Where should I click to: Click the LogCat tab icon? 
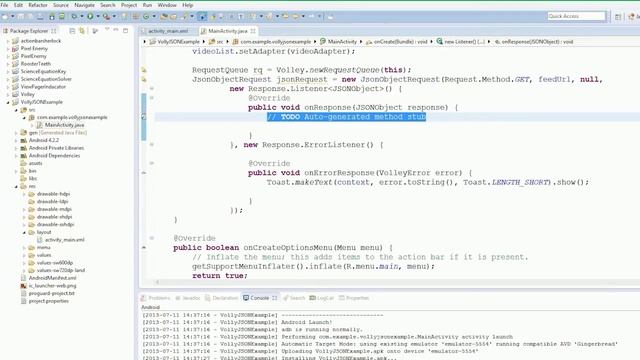(x=312, y=298)
